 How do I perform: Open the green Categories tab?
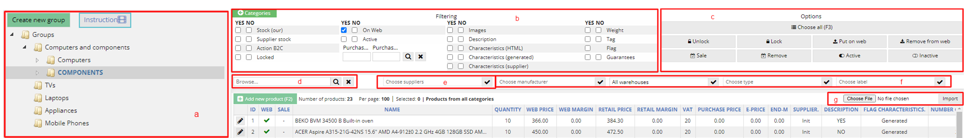(x=254, y=13)
